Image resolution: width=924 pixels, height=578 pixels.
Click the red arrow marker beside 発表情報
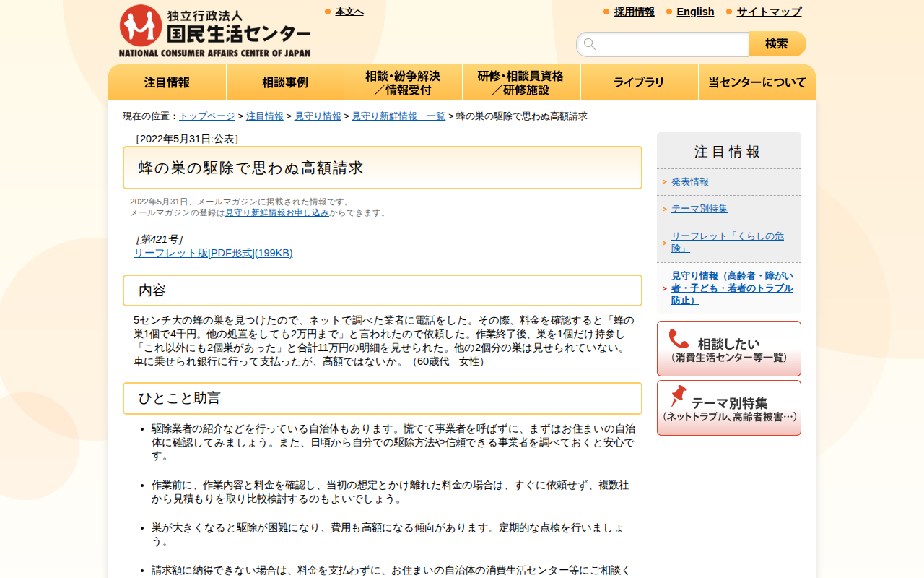click(663, 182)
